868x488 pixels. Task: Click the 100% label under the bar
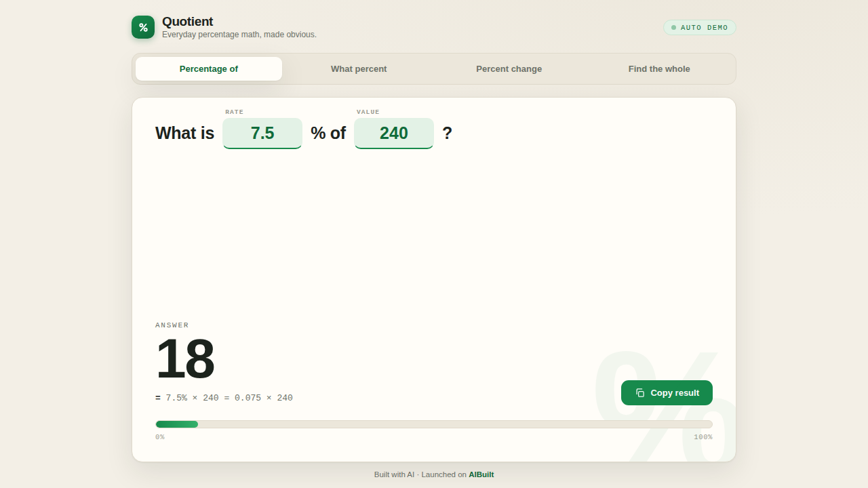(x=703, y=437)
